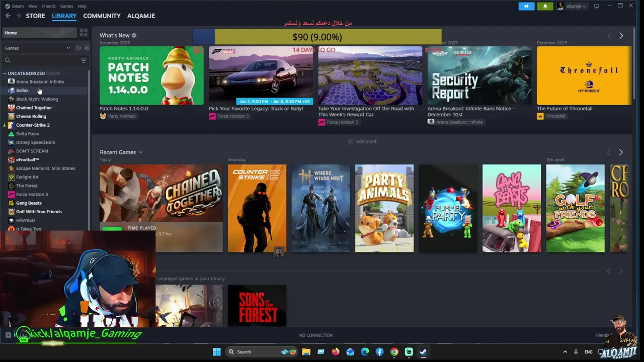Select Farlight 84 in game list
This screenshot has width=644, height=362.
[x=27, y=177]
